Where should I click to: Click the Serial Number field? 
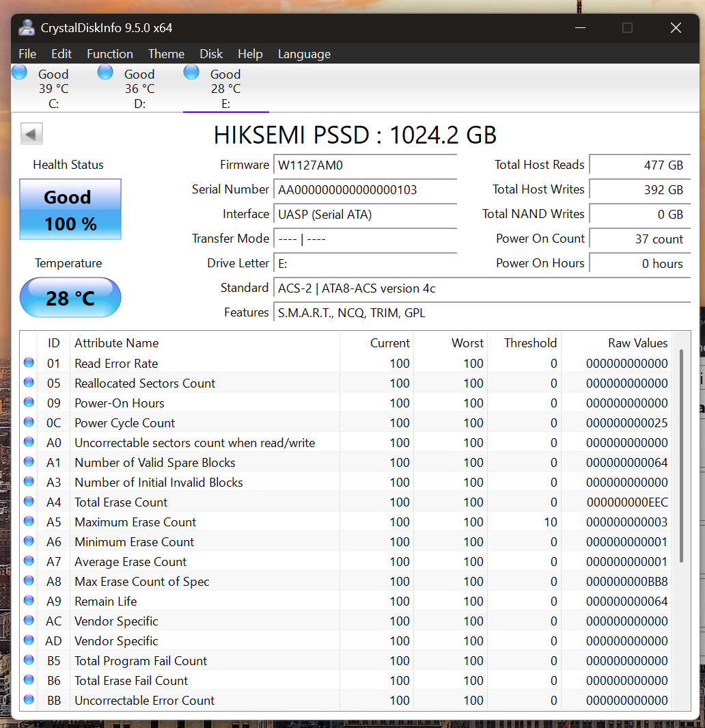(x=365, y=190)
